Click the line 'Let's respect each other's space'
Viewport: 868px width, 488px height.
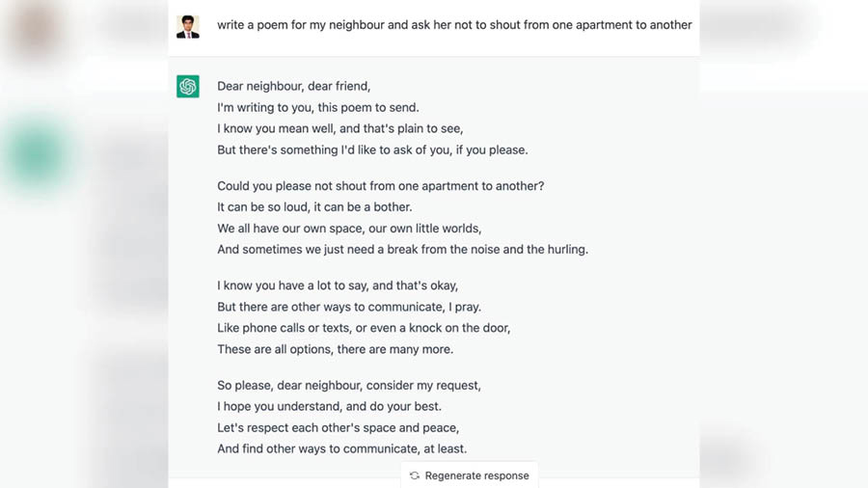(338, 427)
